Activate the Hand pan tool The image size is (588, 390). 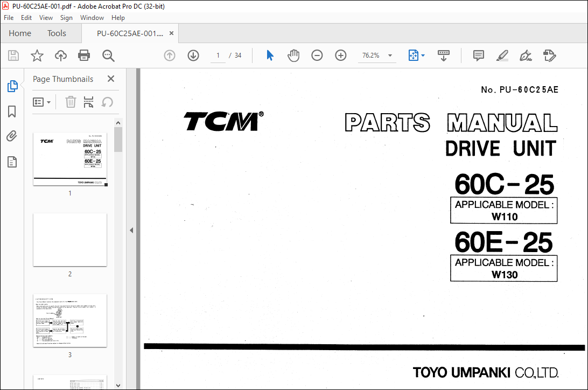(293, 55)
